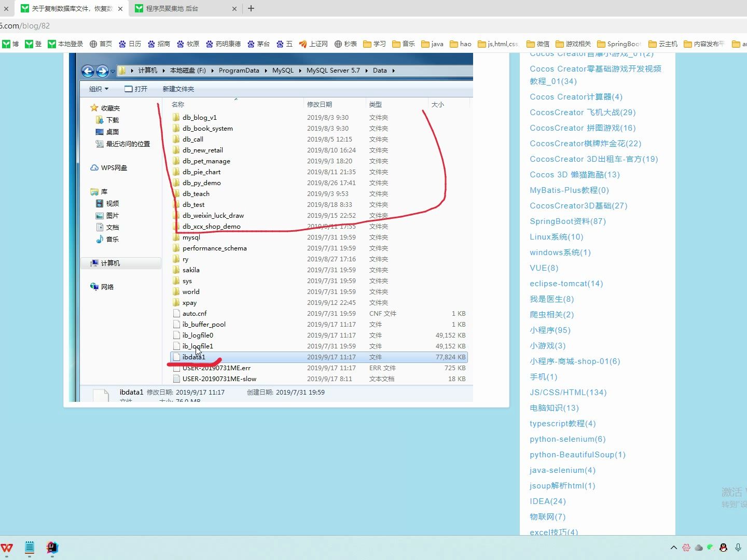Open the 首页 bookmark

101,44
